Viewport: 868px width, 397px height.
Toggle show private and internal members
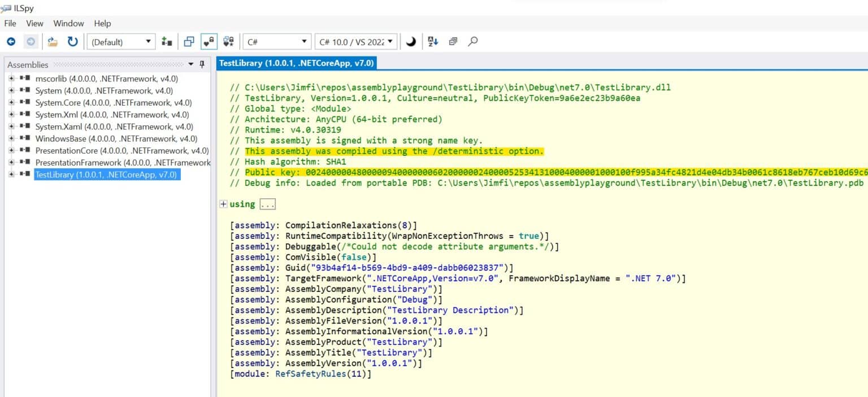tap(209, 41)
